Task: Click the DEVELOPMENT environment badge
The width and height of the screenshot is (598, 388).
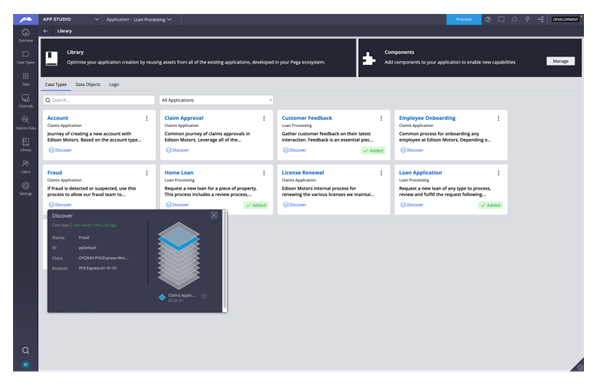Action: [x=566, y=19]
